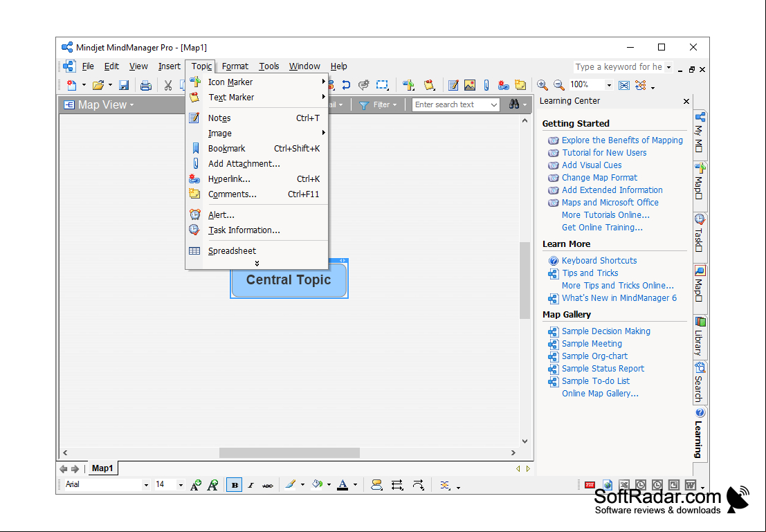Open the zoom percentage 100% dropdown
Image resolution: width=766 pixels, height=532 pixels.
(x=609, y=86)
